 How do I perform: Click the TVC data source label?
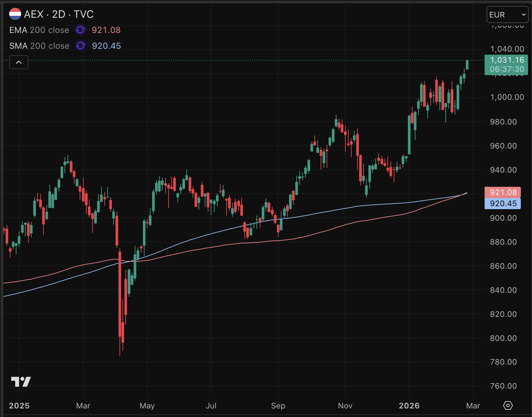pos(84,14)
